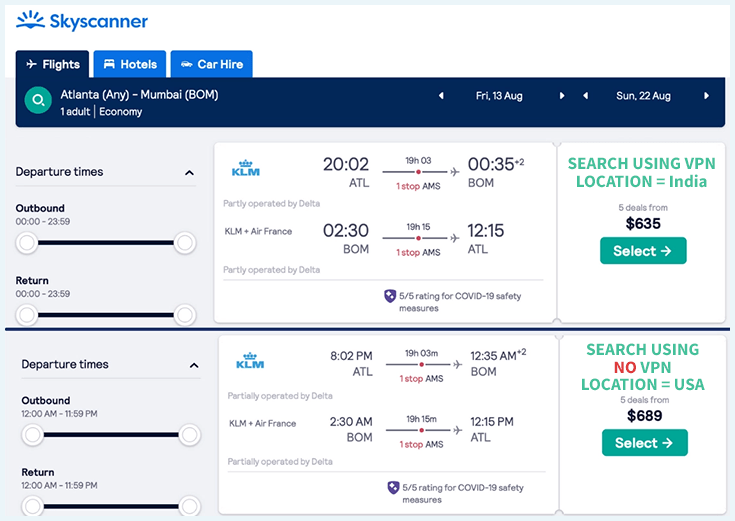Select the $635 flight deal

tap(643, 251)
